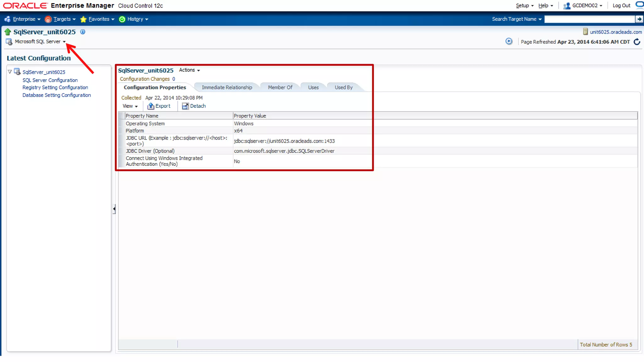Screen dimensions: 644x362
Task: Open the Setup dropdown
Action: [x=525, y=6]
